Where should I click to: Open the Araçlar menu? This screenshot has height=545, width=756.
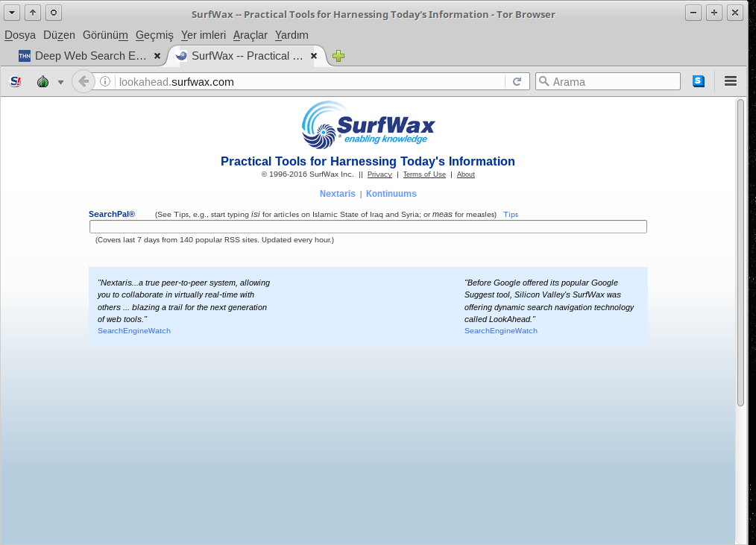click(250, 35)
